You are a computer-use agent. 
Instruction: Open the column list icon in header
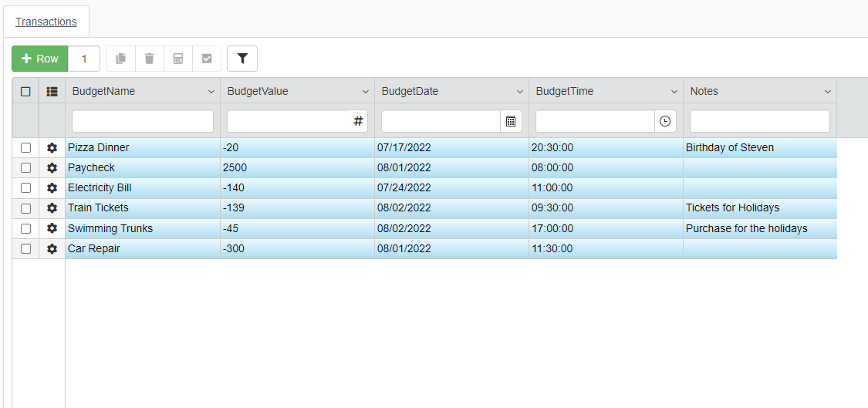click(52, 91)
